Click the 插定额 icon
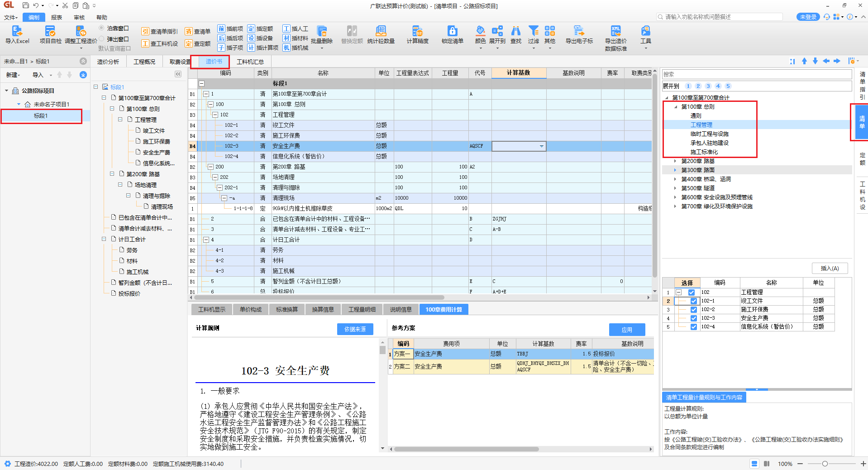868x470 pixels. [x=251, y=29]
